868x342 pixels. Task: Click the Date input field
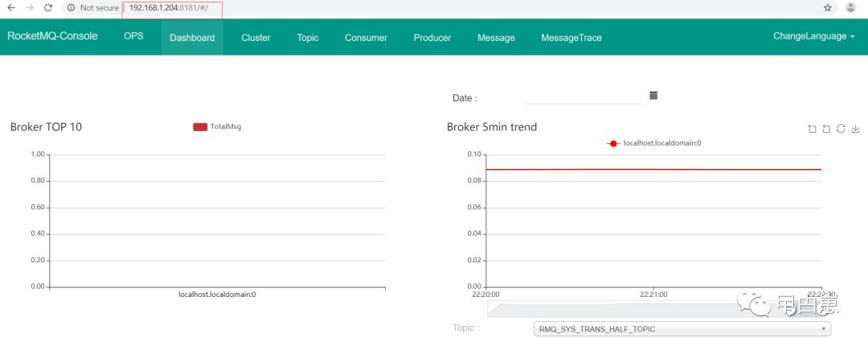(x=583, y=97)
